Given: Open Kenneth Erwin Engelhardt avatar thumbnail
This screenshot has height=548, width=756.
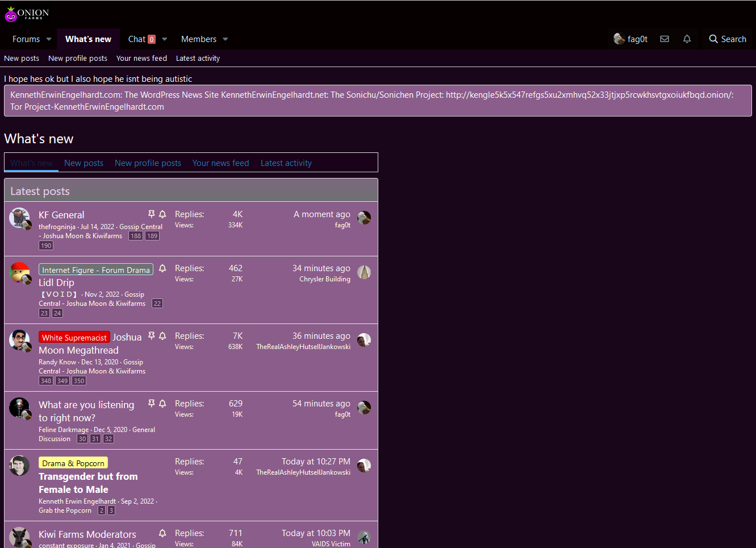Looking at the screenshot, I should point(19,466).
